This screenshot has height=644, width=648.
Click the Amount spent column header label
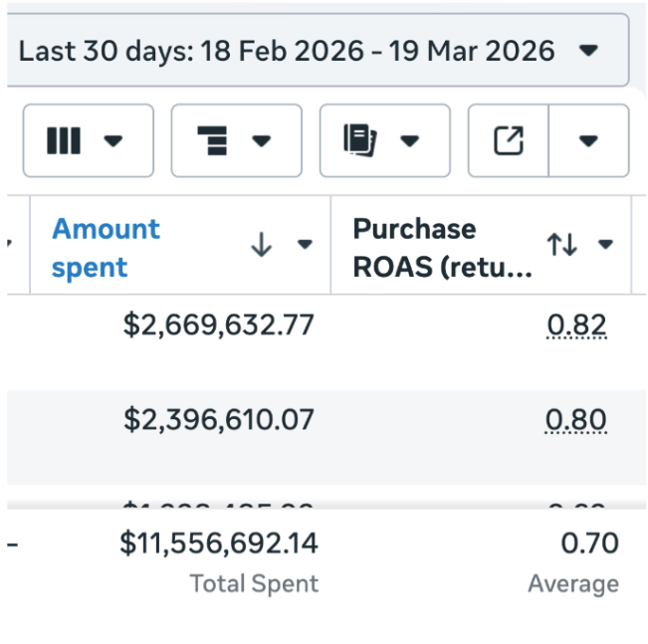click(x=106, y=248)
